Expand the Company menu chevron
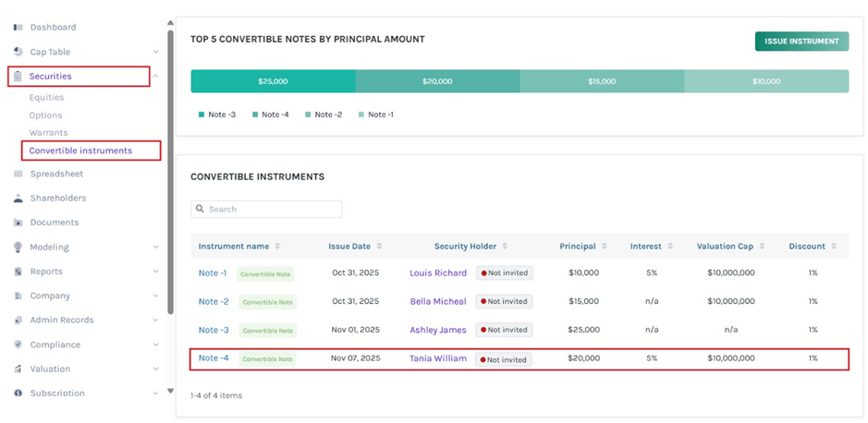This screenshot has height=423, width=868. coord(155,296)
